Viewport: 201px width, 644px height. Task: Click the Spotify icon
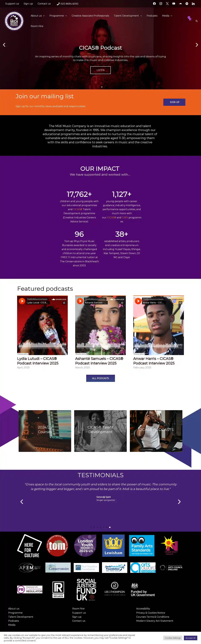(x=187, y=4)
